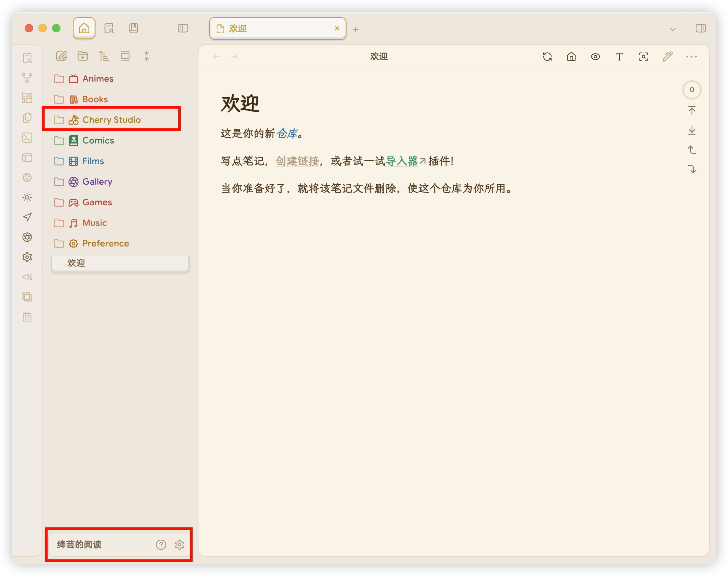Open the canvas icon in the left ribbon
The image size is (728, 576).
(27, 98)
